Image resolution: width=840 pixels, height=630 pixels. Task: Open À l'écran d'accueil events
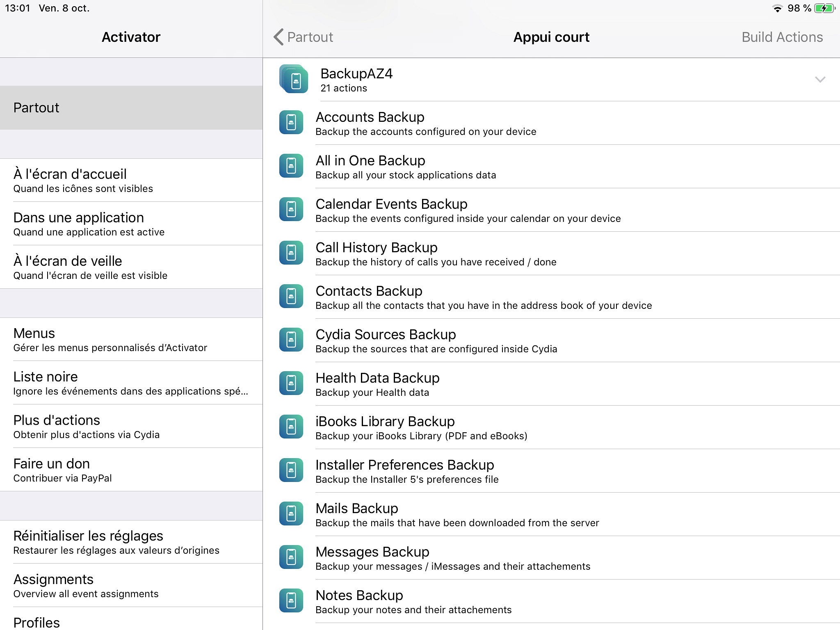pos(131,180)
